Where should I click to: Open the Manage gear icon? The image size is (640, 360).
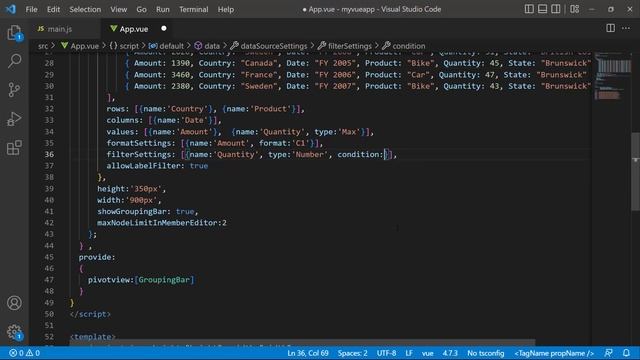14,332
